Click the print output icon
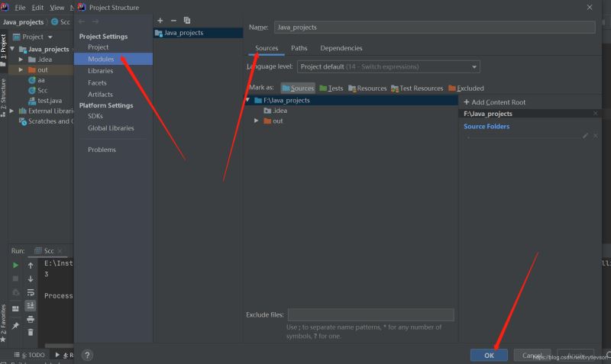The image size is (611, 364). 31,319
